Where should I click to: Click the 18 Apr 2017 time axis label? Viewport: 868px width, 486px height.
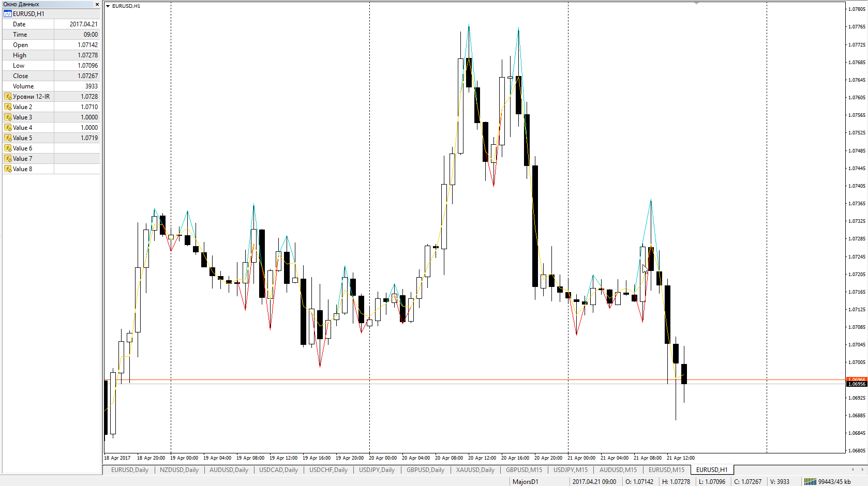pyautogui.click(x=117, y=458)
